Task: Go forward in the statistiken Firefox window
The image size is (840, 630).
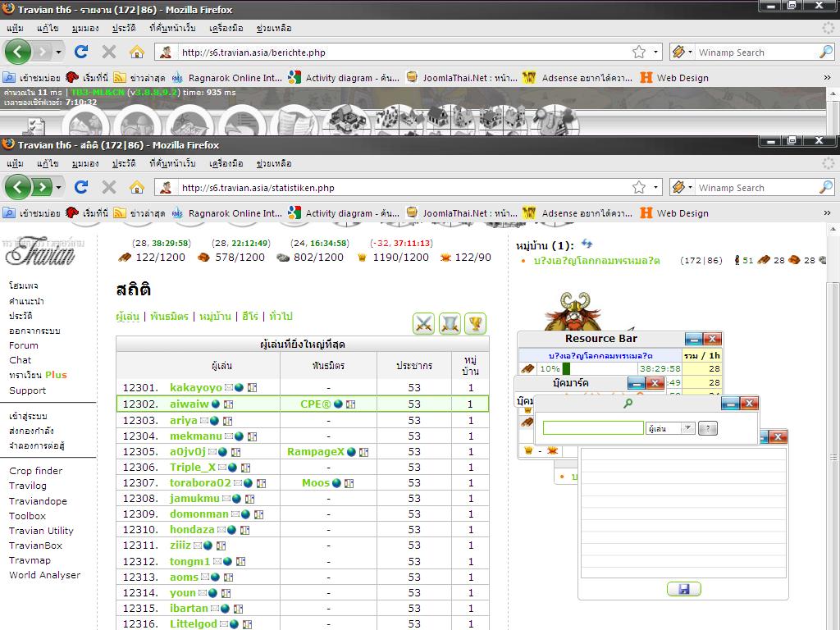Action: pyautogui.click(x=42, y=187)
